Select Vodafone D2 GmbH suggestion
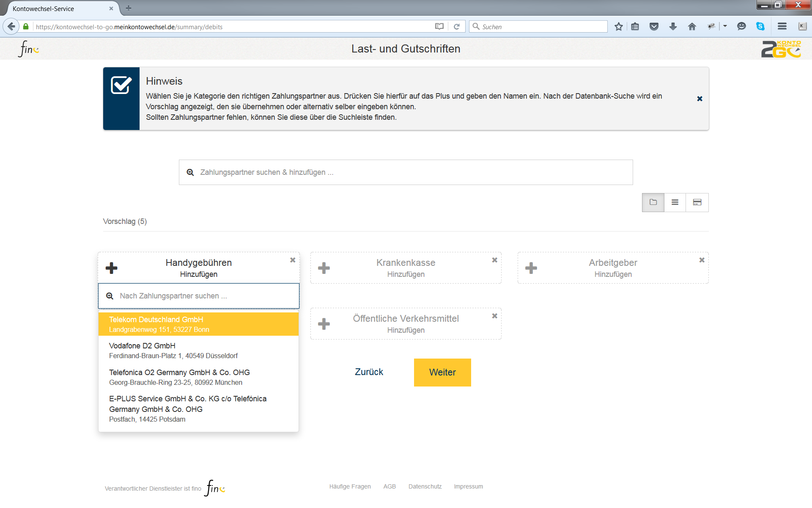Screen dimensions: 812x508 click(198, 351)
